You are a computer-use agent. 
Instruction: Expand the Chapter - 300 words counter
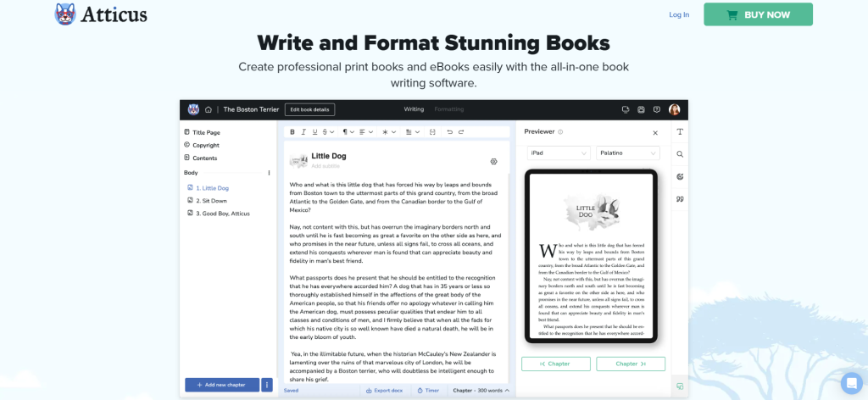[481, 391]
